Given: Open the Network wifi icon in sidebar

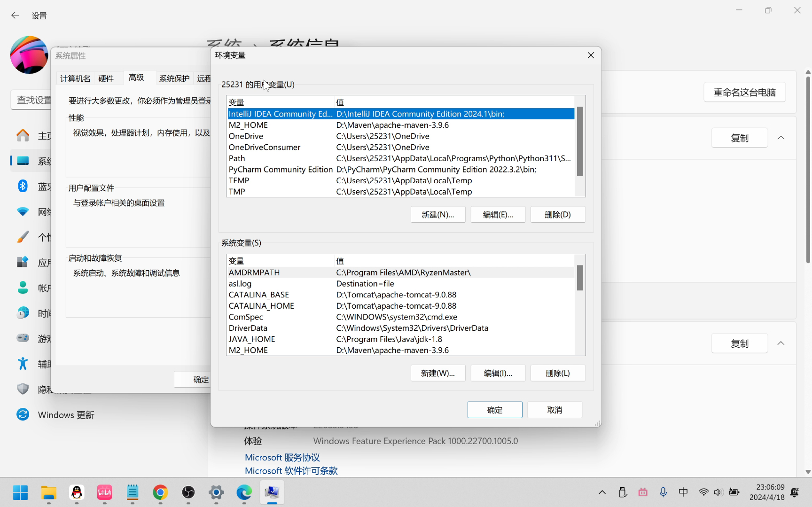Looking at the screenshot, I should [x=23, y=211].
